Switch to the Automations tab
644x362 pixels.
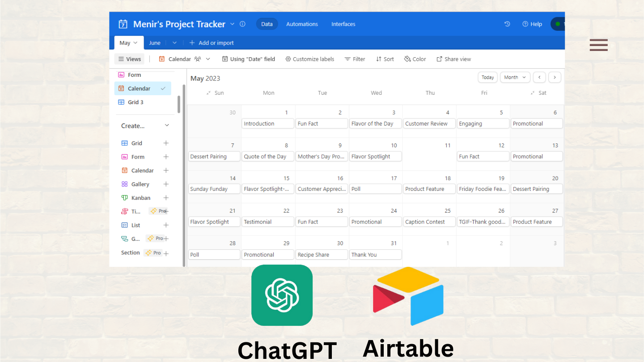coord(302,24)
